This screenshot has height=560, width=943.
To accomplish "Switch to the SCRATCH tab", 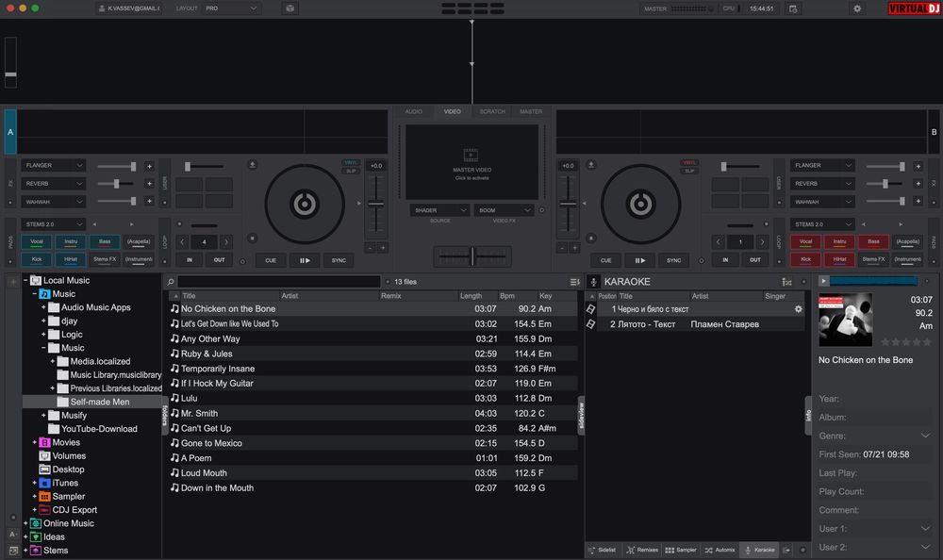I will click(492, 112).
